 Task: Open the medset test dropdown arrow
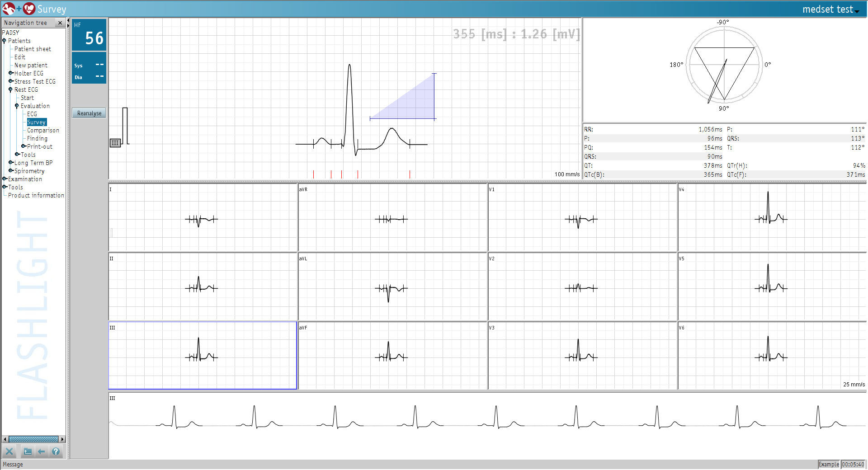(857, 11)
